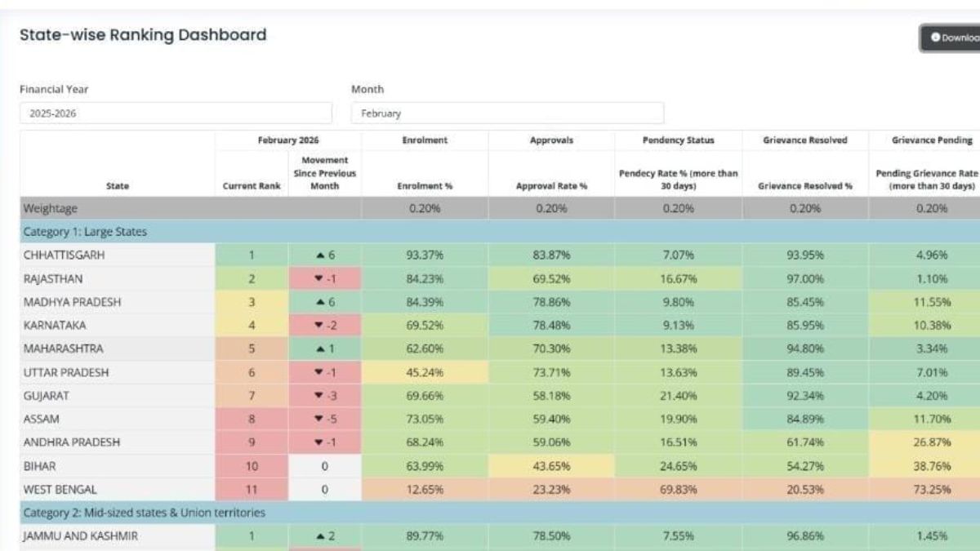This screenshot has height=551, width=980.
Task: Click the up arrow in Madhya Pradesh's row
Action: pos(319,303)
